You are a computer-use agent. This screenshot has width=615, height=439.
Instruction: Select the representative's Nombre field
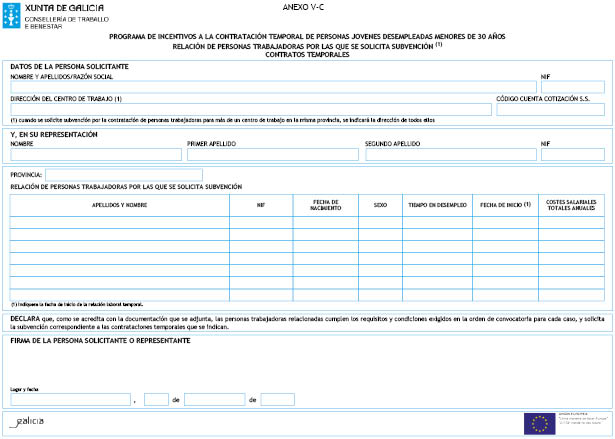(95, 155)
